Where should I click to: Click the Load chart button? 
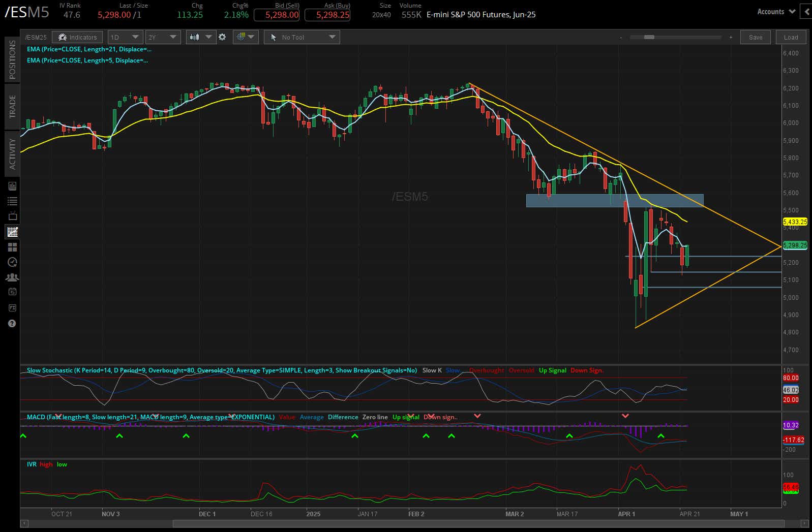[x=791, y=37]
